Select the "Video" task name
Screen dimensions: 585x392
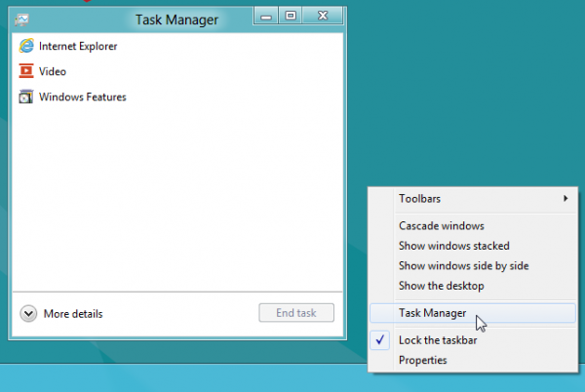53,71
